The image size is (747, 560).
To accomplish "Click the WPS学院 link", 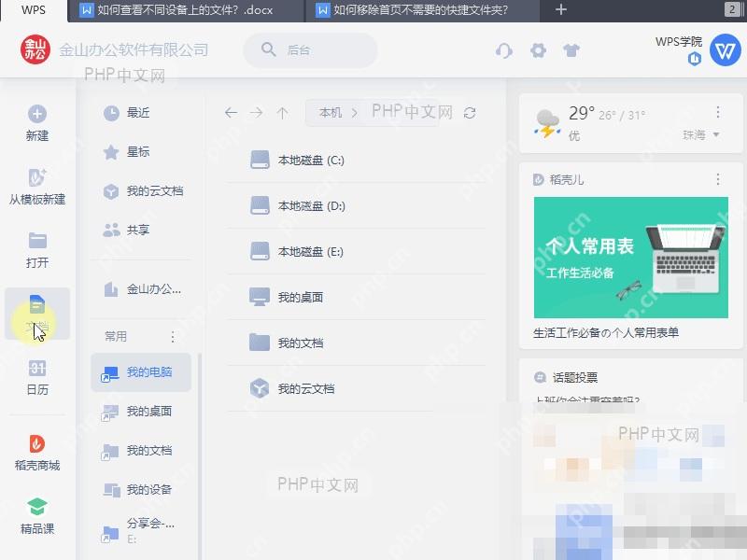I will click(679, 41).
